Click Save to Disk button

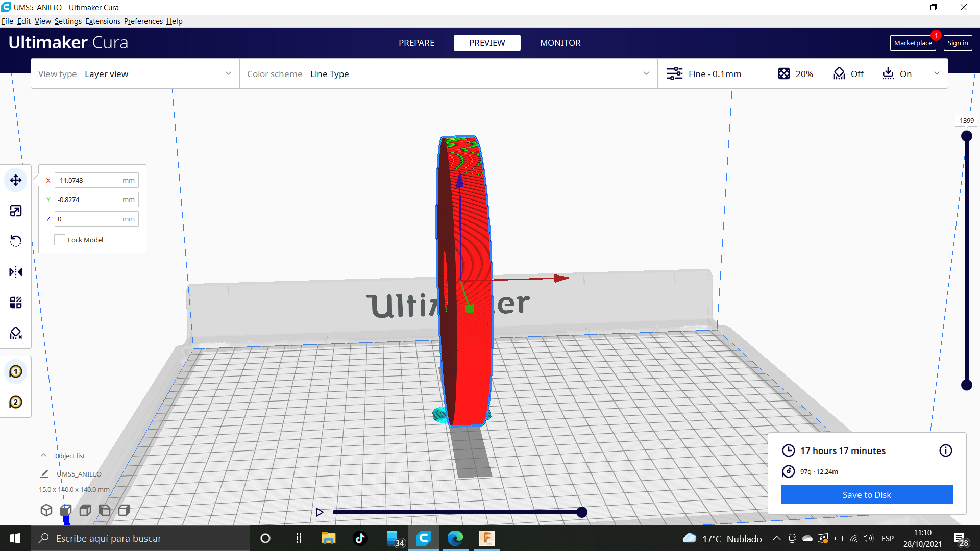click(x=866, y=495)
